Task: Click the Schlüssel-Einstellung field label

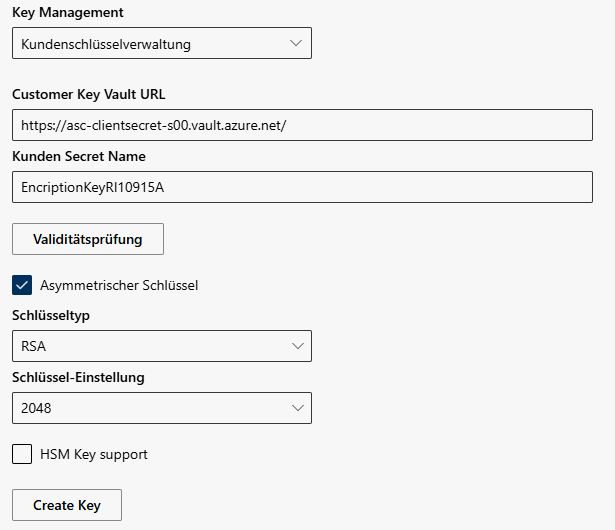Action: tap(78, 377)
